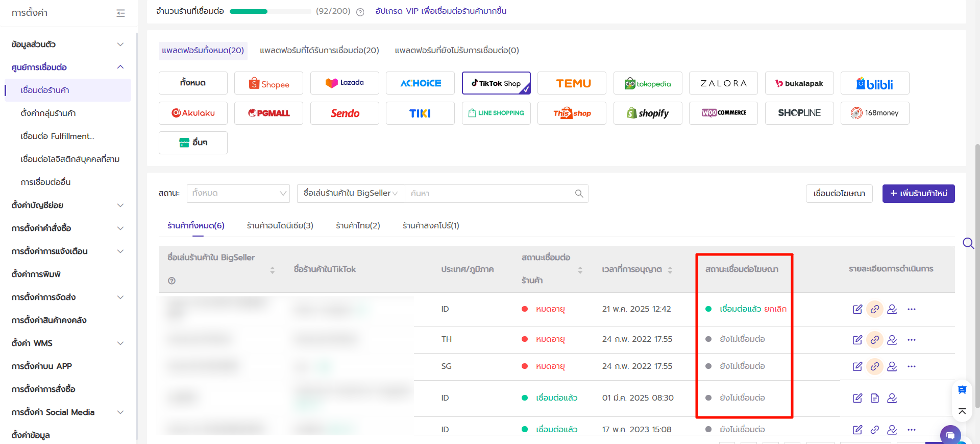Select ร้านค้าสิงคโปร์(1) tab
Viewport: 980px width, 444px height.
pos(431,226)
